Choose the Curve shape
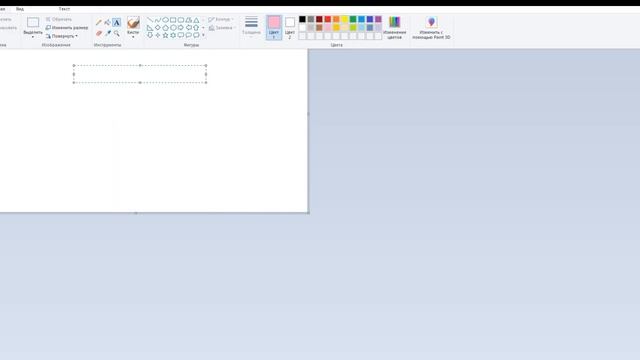Image resolution: width=640 pixels, height=360 pixels. pos(158,20)
